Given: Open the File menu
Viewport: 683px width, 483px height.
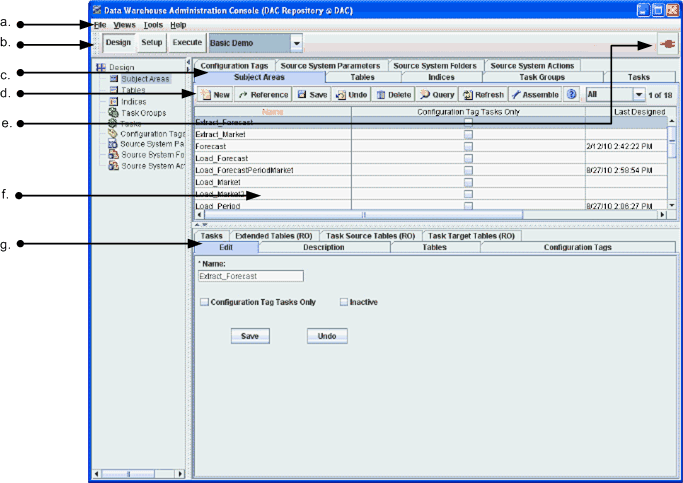Looking at the screenshot, I should click(100, 25).
